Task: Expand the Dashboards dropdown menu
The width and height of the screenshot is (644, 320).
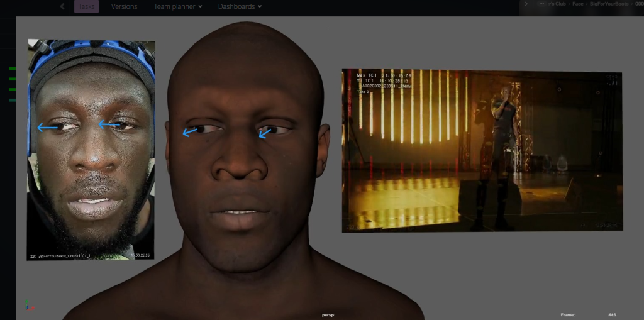Action: (x=240, y=6)
